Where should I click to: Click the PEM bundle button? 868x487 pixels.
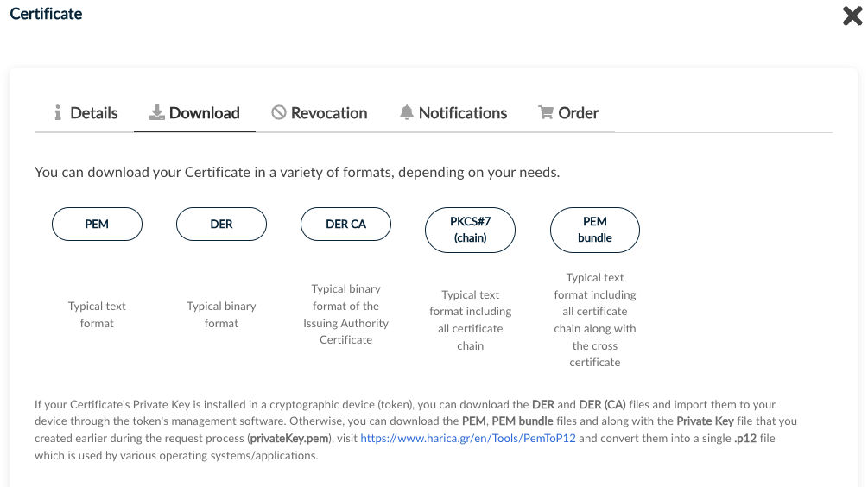click(594, 230)
